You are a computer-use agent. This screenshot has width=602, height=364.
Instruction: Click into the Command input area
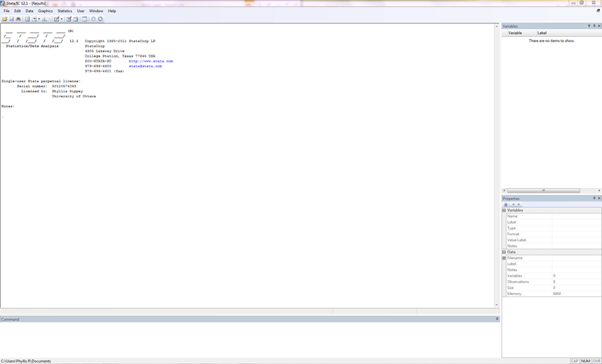(x=250, y=339)
